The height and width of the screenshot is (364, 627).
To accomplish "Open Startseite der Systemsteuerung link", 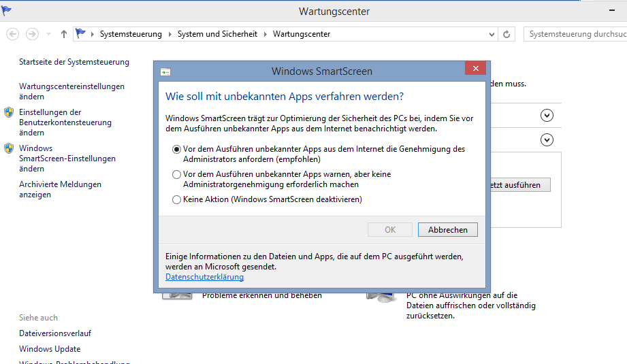I will click(x=74, y=62).
